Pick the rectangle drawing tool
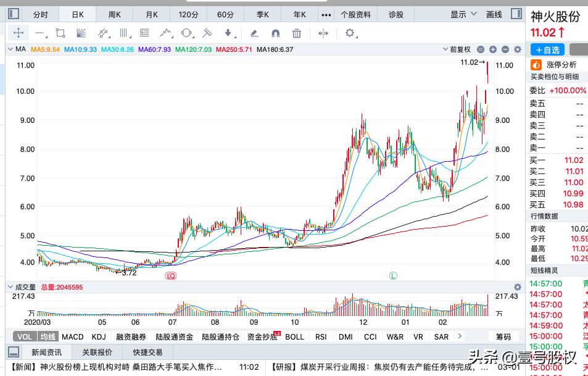Image resolution: width=588 pixels, height=376 pixels. pyautogui.click(x=60, y=33)
